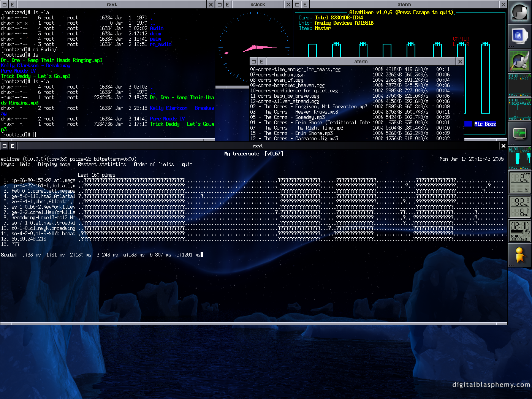Click the AlsaMixer aterm title bar
Viewport: 532px width, 399px height.
[x=404, y=5]
